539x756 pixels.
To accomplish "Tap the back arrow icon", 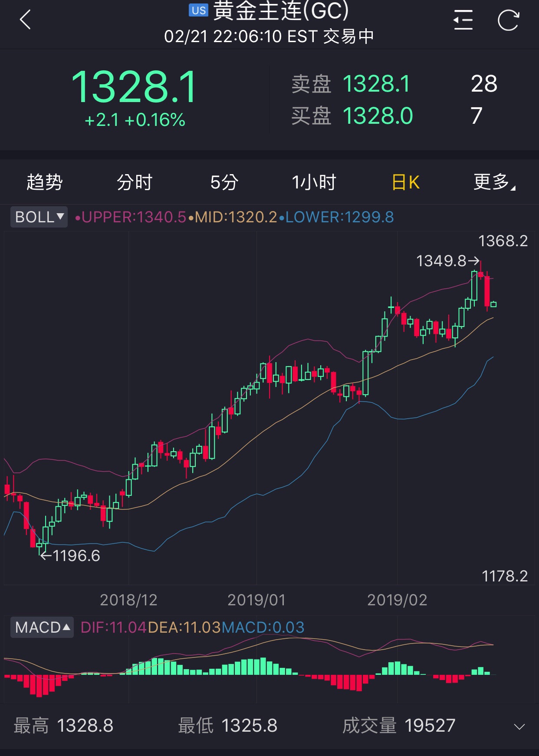I will 26,20.
